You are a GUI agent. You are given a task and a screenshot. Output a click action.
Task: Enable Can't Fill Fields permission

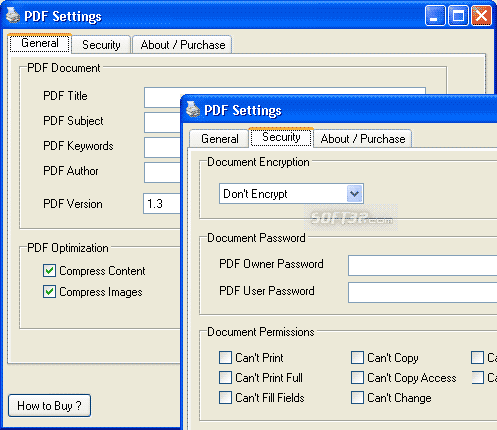pyautogui.click(x=225, y=398)
